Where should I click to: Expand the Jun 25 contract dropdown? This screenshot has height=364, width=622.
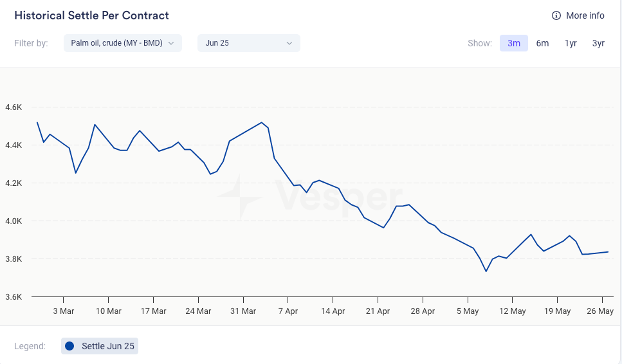[248, 43]
